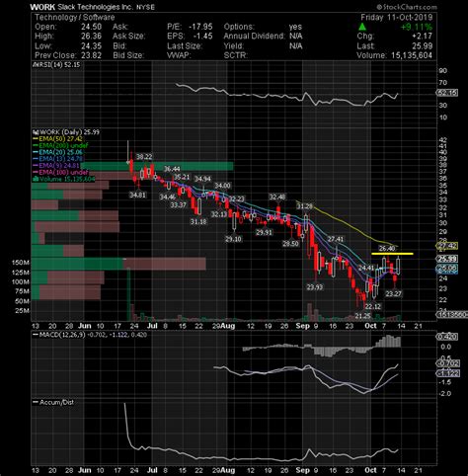
Task: Click the 34.00 price label
Action: coord(222,186)
